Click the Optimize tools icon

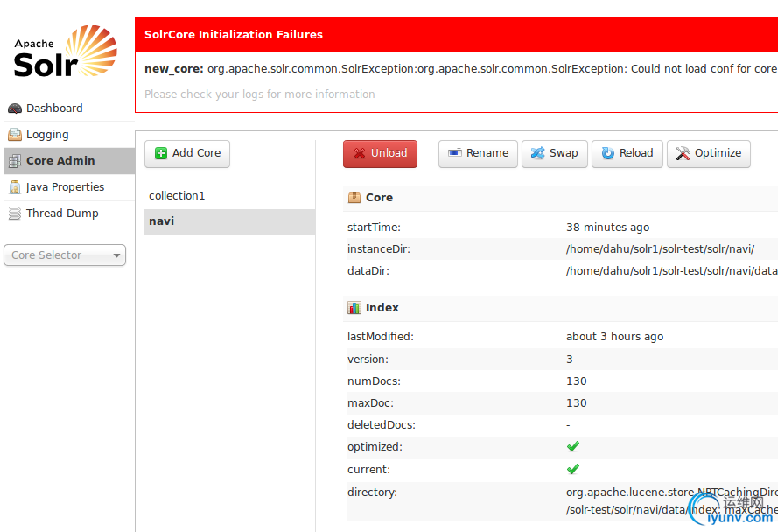click(683, 153)
